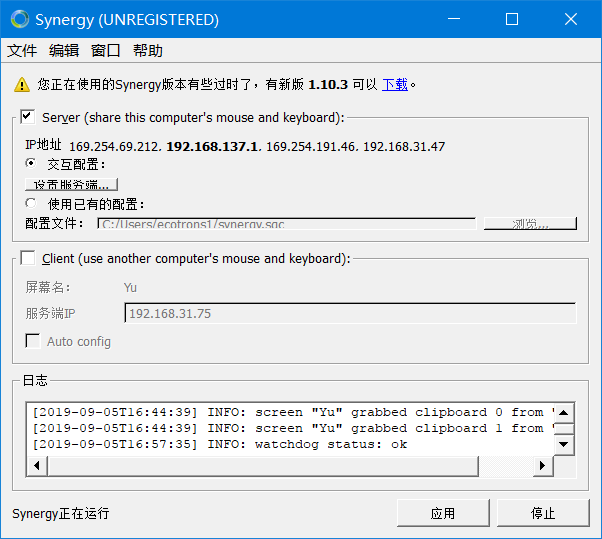602x539 pixels.
Task: Open the 编辑 menu
Action: (x=64, y=50)
